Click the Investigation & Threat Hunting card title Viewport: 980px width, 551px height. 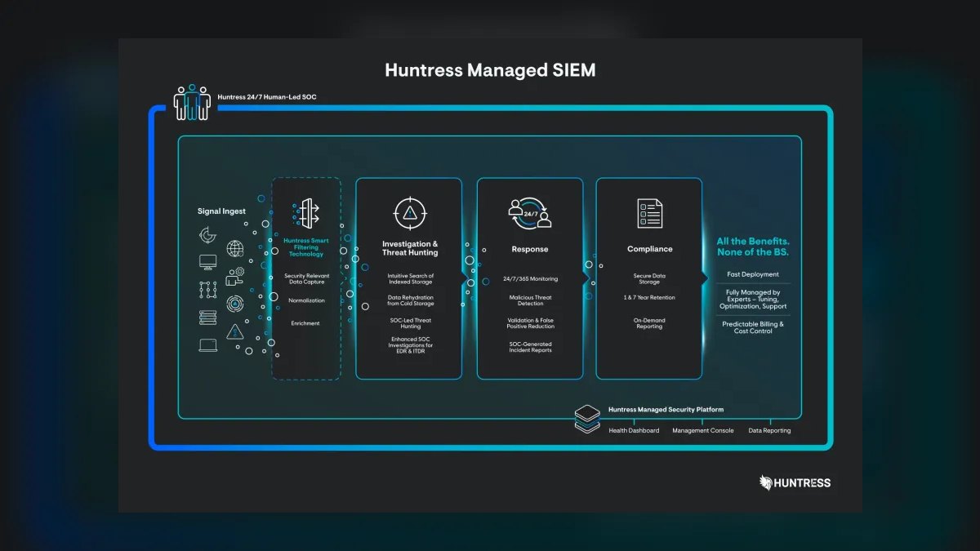[x=410, y=248]
